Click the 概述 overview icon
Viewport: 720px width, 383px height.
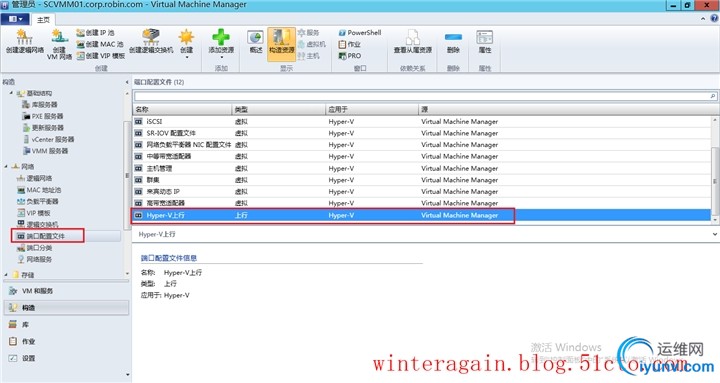pyautogui.click(x=256, y=41)
